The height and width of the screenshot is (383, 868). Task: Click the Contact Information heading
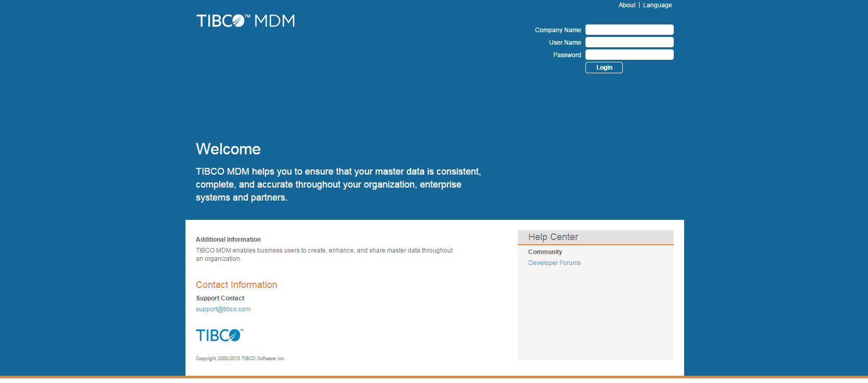(236, 285)
